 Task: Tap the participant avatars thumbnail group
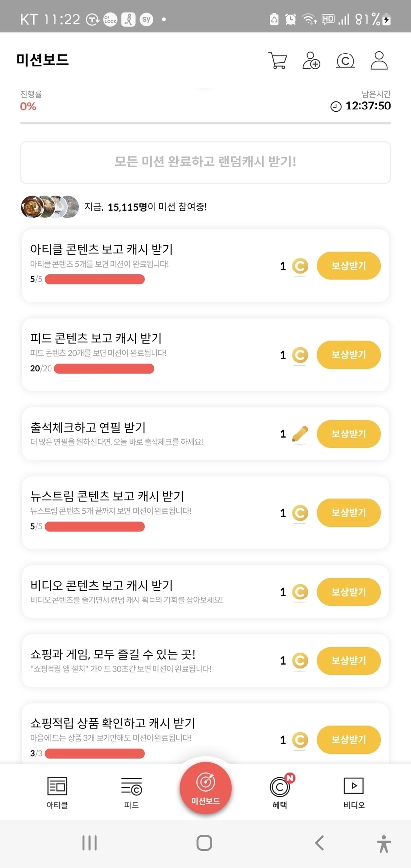click(x=50, y=207)
